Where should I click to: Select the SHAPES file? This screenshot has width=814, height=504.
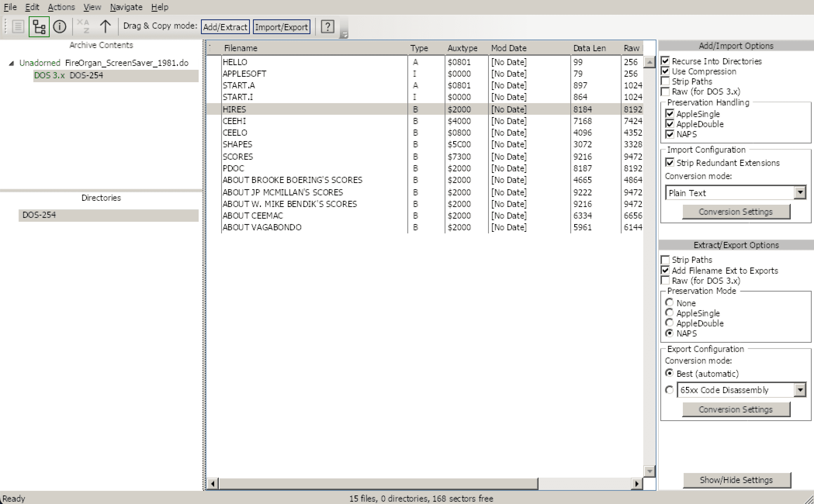pyautogui.click(x=424, y=144)
